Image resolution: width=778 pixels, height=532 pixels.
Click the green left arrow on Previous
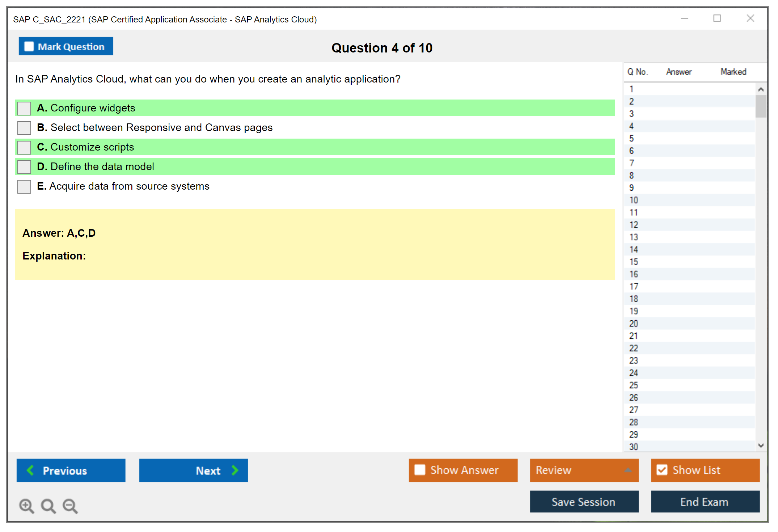tap(30, 470)
